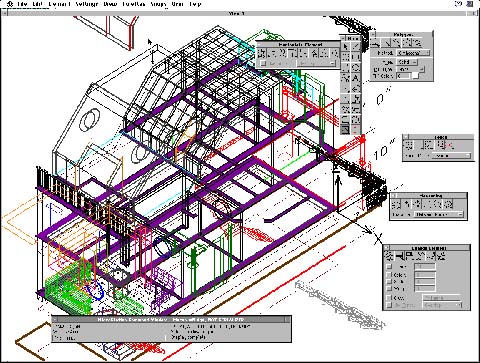
Task: Pick the diagonal line tool in Main palette
Action: pyautogui.click(x=355, y=46)
